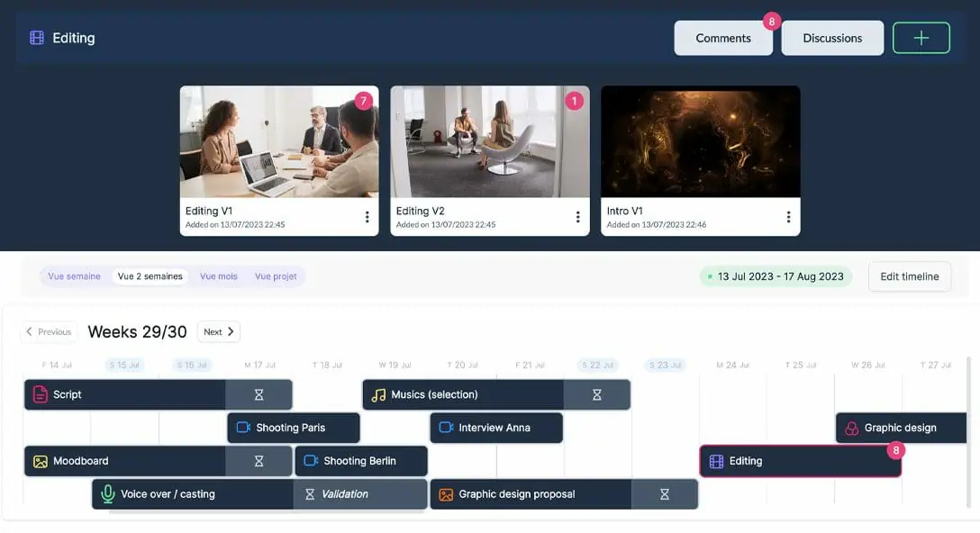Switch to Vue projet view

(x=276, y=276)
